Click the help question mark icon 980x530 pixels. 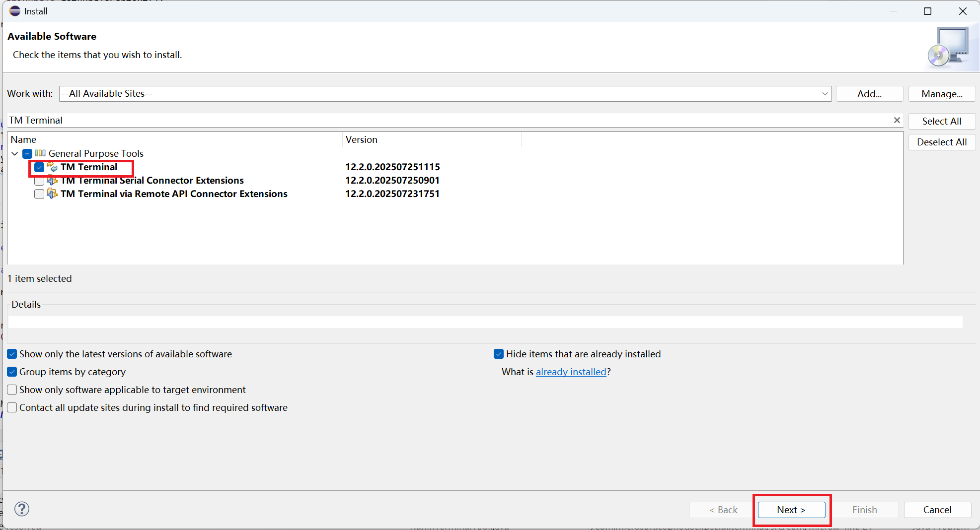22,509
